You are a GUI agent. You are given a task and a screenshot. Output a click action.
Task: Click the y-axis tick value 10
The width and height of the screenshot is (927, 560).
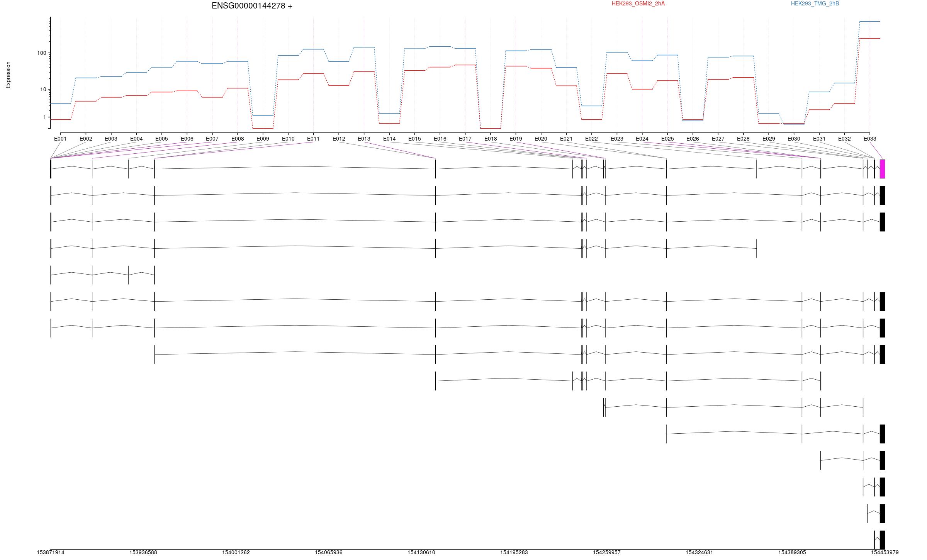pyautogui.click(x=43, y=90)
